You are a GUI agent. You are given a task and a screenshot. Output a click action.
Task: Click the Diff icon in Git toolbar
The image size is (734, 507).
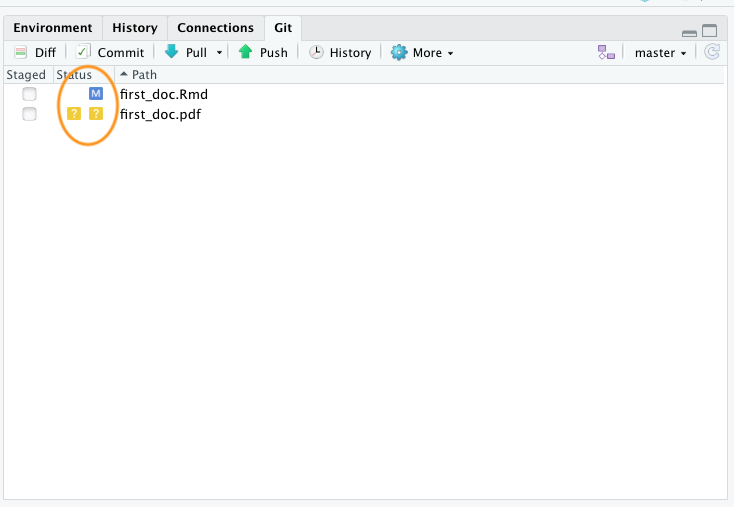pyautogui.click(x=21, y=53)
